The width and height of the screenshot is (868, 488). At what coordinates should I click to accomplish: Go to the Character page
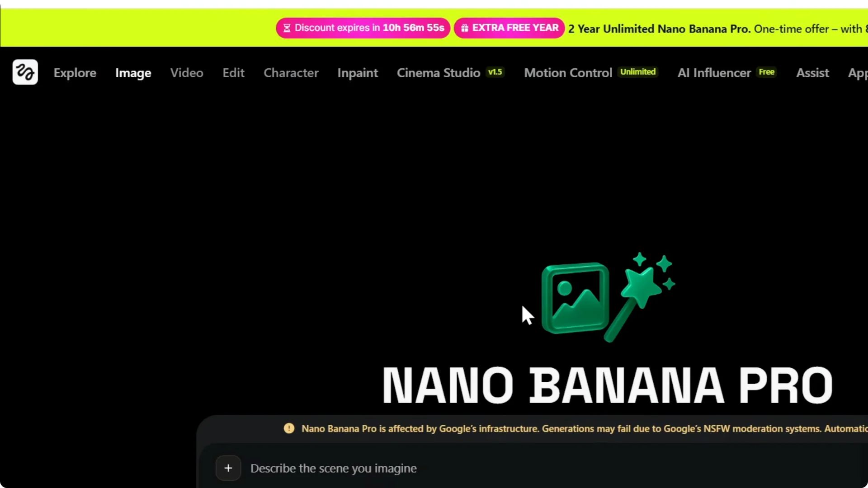[291, 73]
